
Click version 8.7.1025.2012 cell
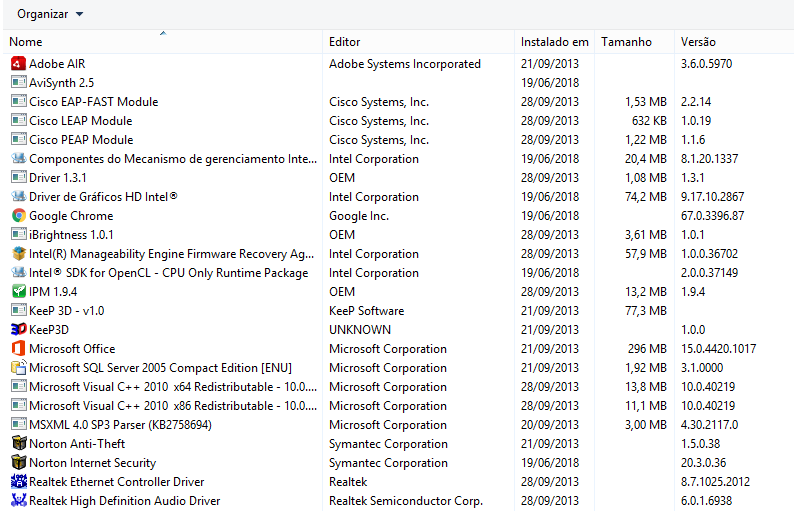tap(715, 482)
